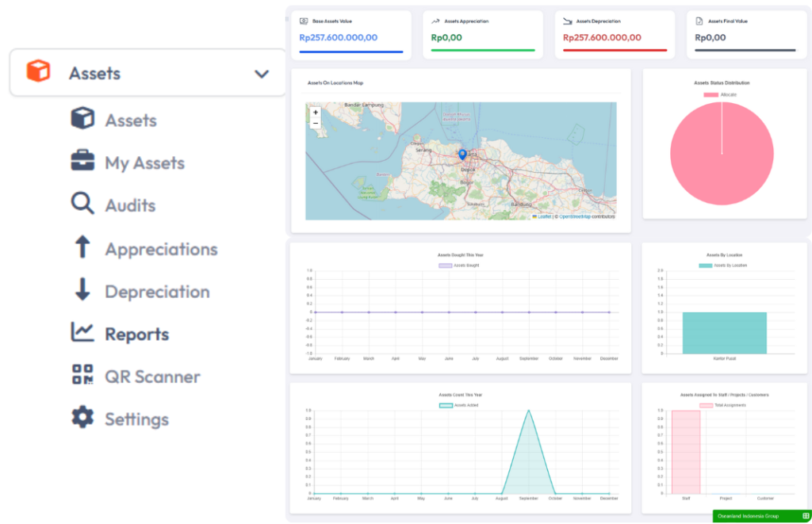Zoom out on the locations map
Screen dimensions: 812x524
point(316,124)
